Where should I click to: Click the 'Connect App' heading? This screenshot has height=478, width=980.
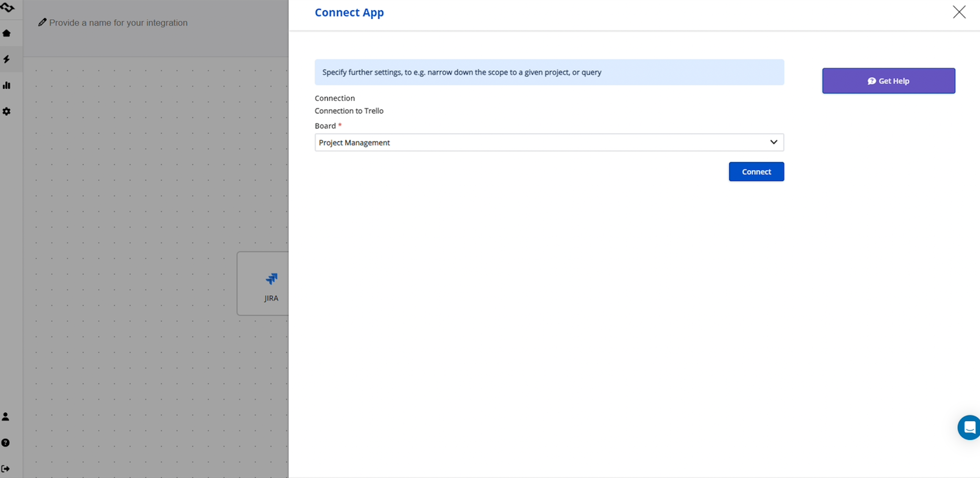(x=349, y=13)
